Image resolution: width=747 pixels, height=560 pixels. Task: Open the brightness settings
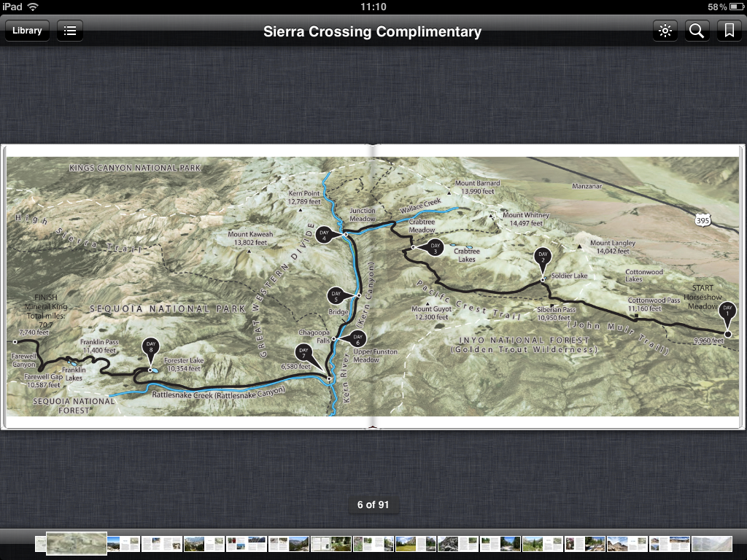point(665,31)
